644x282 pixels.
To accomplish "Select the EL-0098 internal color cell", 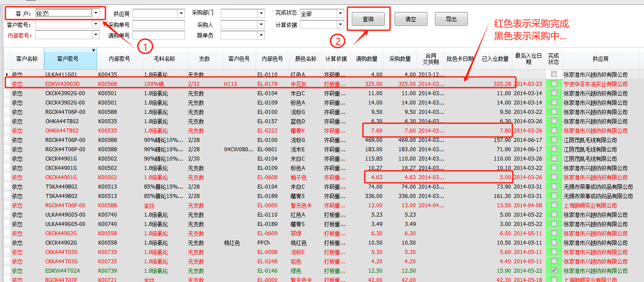I will coord(272,252).
